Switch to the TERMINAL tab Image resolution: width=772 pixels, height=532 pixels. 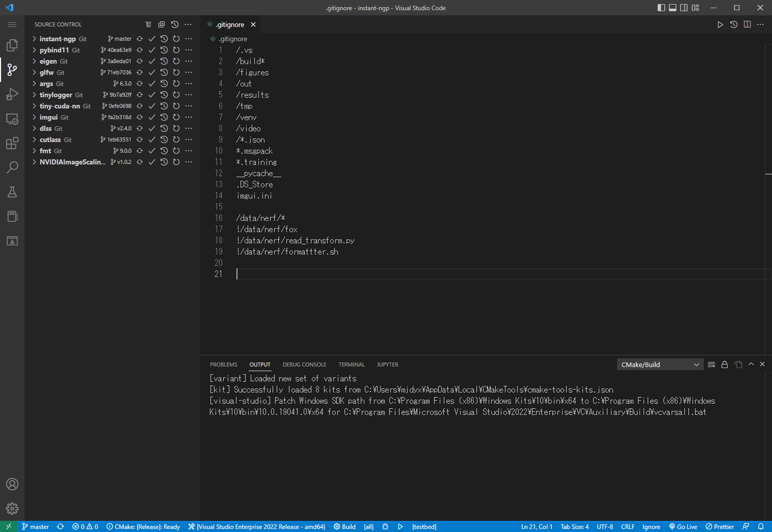351,364
